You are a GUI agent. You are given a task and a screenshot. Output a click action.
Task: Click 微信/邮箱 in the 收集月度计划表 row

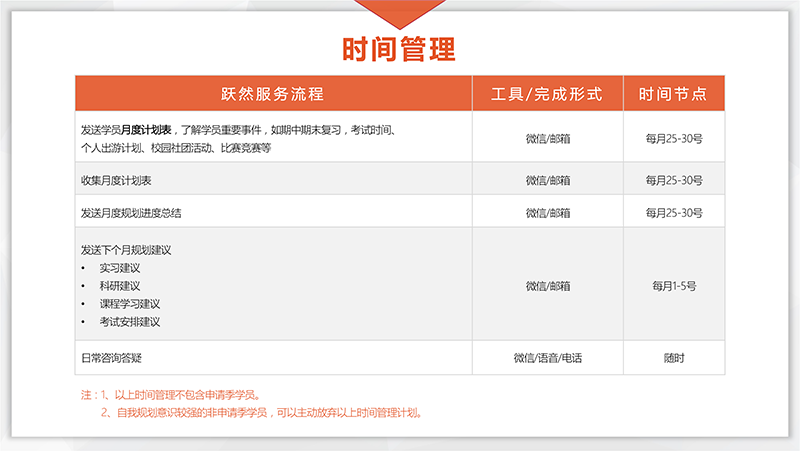(547, 180)
